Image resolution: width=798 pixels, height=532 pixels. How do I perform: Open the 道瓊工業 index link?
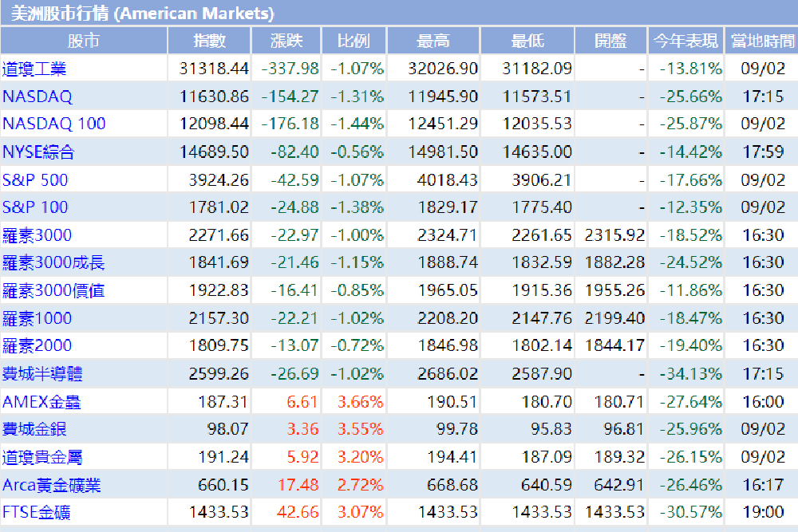(34, 69)
